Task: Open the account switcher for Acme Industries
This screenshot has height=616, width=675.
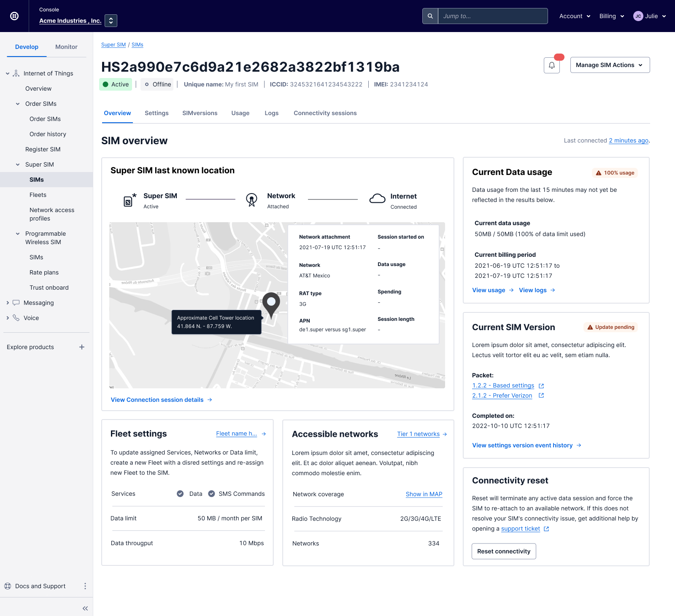Action: click(x=111, y=20)
